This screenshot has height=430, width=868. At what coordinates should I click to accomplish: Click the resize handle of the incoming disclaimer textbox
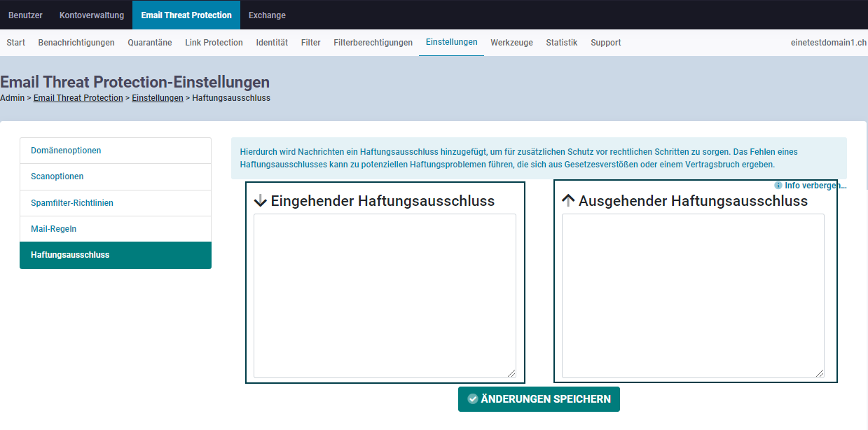(x=511, y=373)
